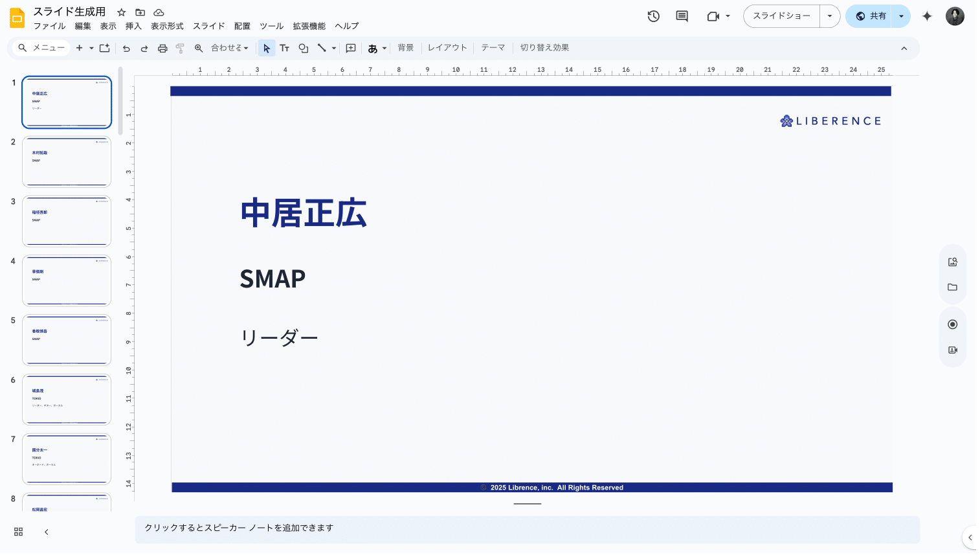Expand the line type dropdown arrow
The width and height of the screenshot is (980, 555).
(334, 48)
